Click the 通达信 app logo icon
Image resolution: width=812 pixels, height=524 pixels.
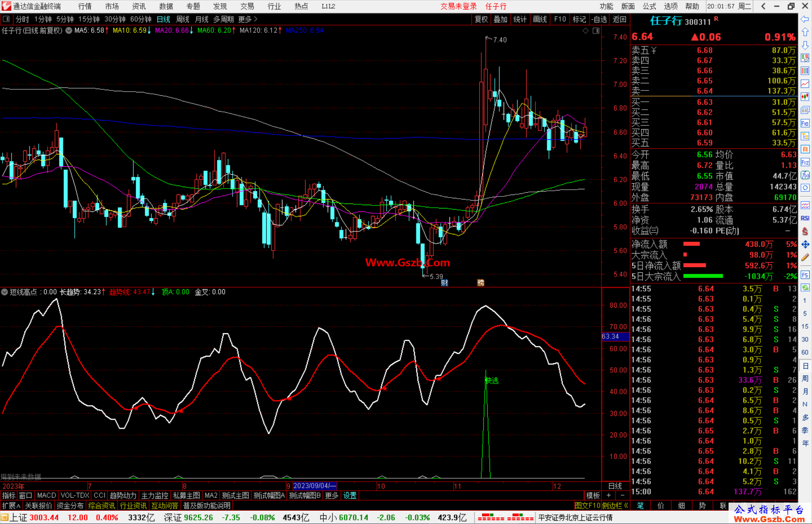(x=6, y=6)
